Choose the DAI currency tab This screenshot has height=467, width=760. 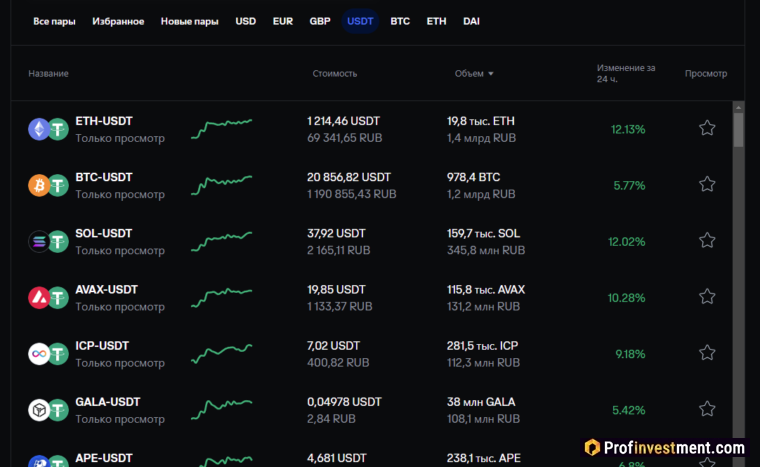coord(471,21)
